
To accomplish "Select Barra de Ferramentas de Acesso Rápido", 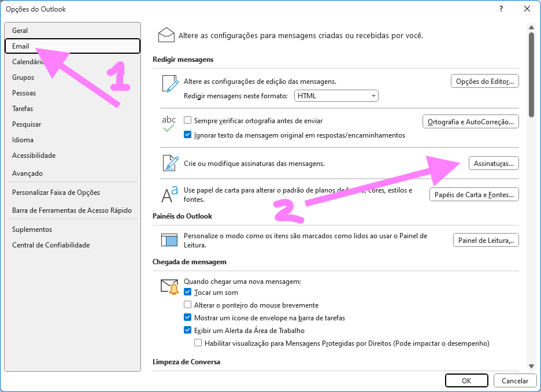I will [x=72, y=210].
